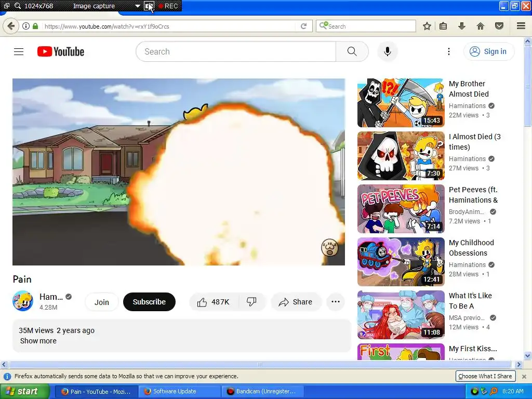Focus the Firefox toolbar Search box
The image size is (532, 399).
tap(366, 26)
